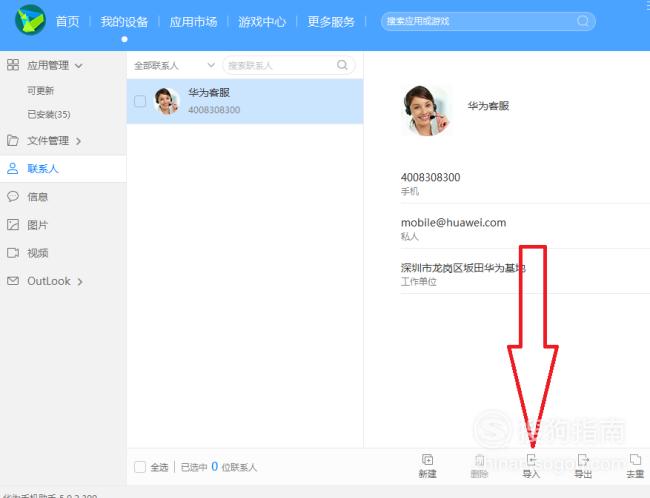The height and width of the screenshot is (498, 650).
Task: Select 联系人 in the sidebar
Action: pos(63,169)
